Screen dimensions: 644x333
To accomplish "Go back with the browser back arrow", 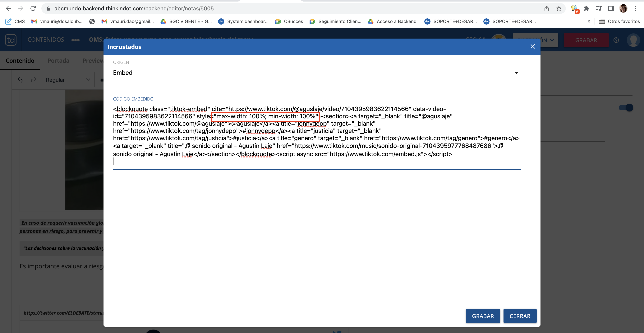I will pyautogui.click(x=8, y=8).
